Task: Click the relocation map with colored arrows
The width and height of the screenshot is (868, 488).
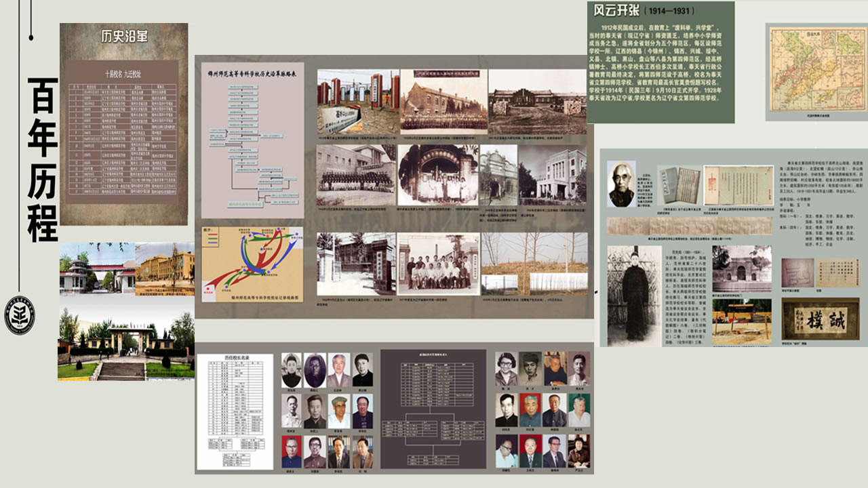Action: pyautogui.click(x=253, y=263)
